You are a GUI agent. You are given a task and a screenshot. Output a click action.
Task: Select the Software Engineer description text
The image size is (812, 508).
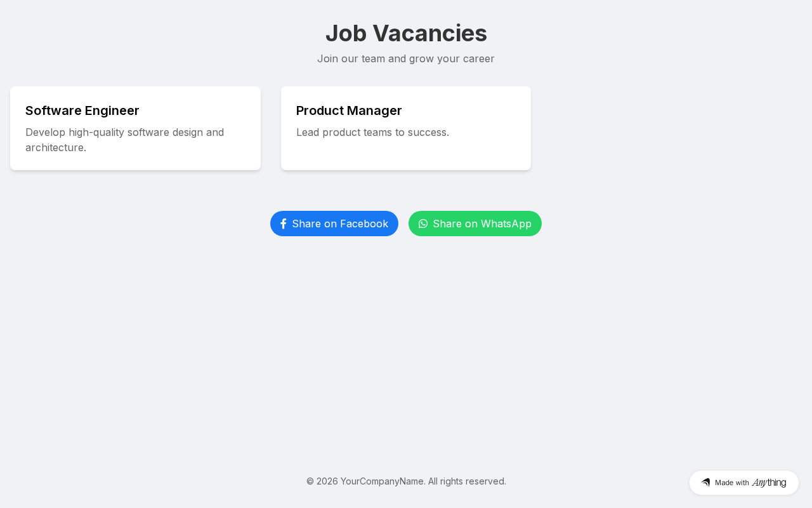(x=124, y=140)
